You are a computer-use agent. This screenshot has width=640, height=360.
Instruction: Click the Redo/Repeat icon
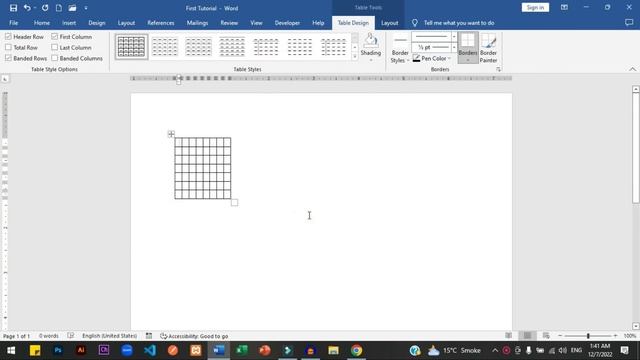tap(45, 8)
